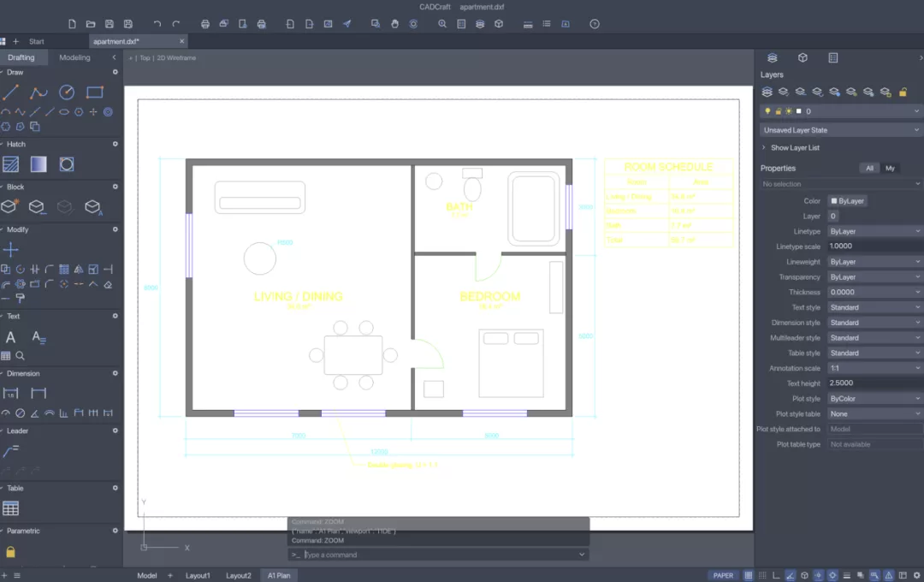The width and height of the screenshot is (924, 582).
Task: Open the Hatch pattern tool
Action: point(10,164)
